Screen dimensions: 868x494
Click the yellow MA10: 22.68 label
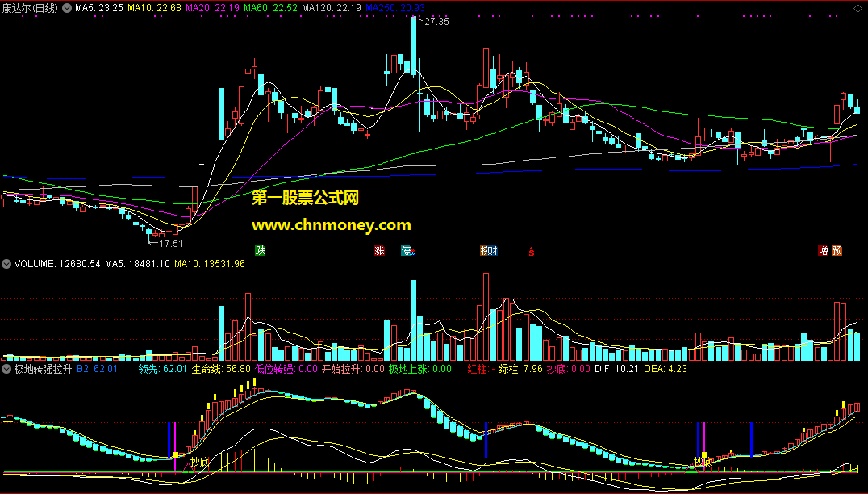pyautogui.click(x=154, y=8)
